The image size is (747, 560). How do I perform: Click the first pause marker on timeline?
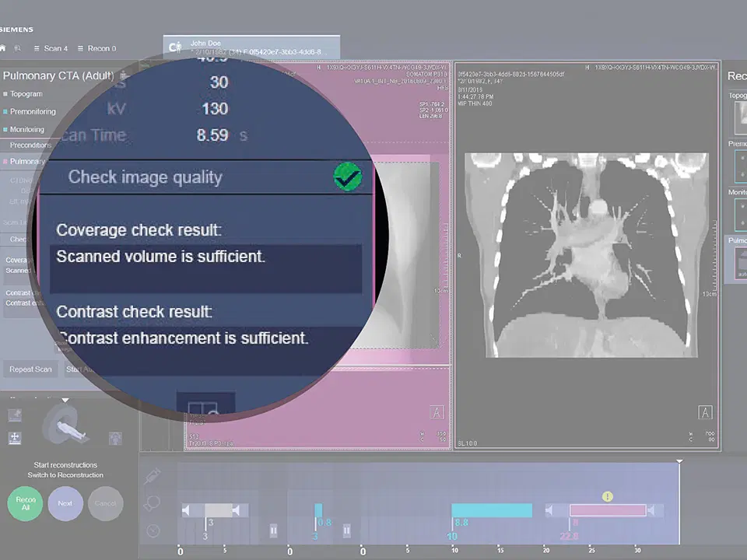(274, 530)
